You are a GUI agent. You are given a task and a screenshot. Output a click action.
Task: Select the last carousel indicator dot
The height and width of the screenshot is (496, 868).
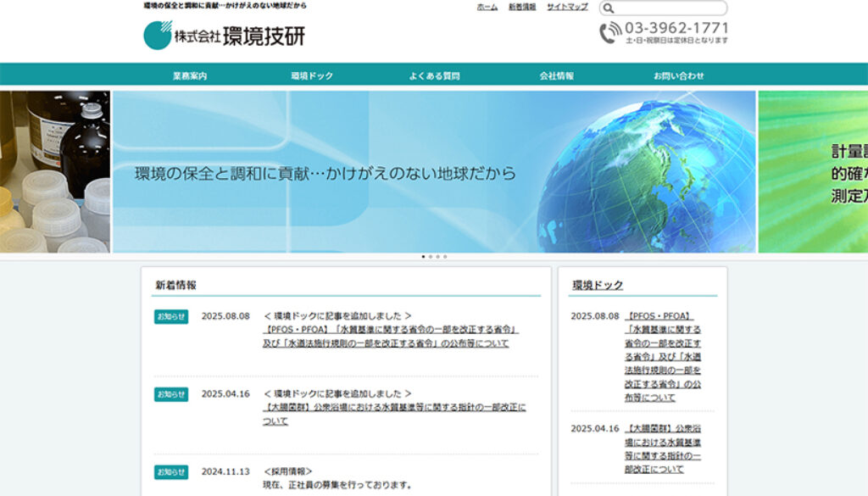coord(445,256)
